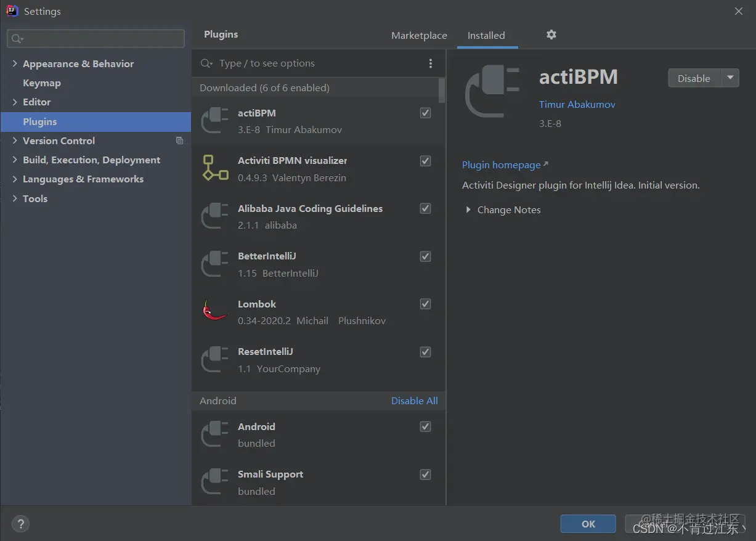
Task: Select Keymap in settings tree
Action: click(x=42, y=83)
